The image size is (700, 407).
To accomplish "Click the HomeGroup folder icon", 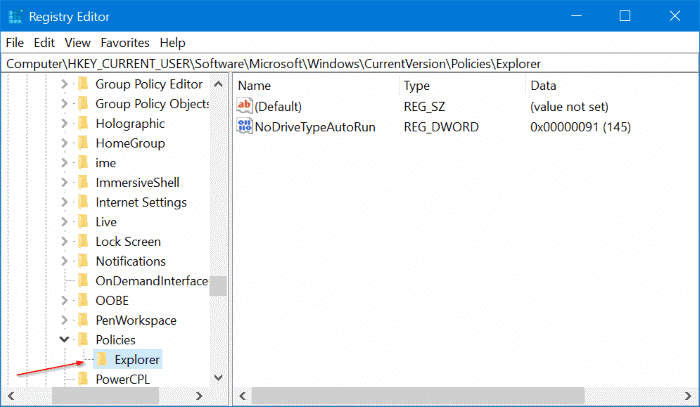I will pos(83,143).
